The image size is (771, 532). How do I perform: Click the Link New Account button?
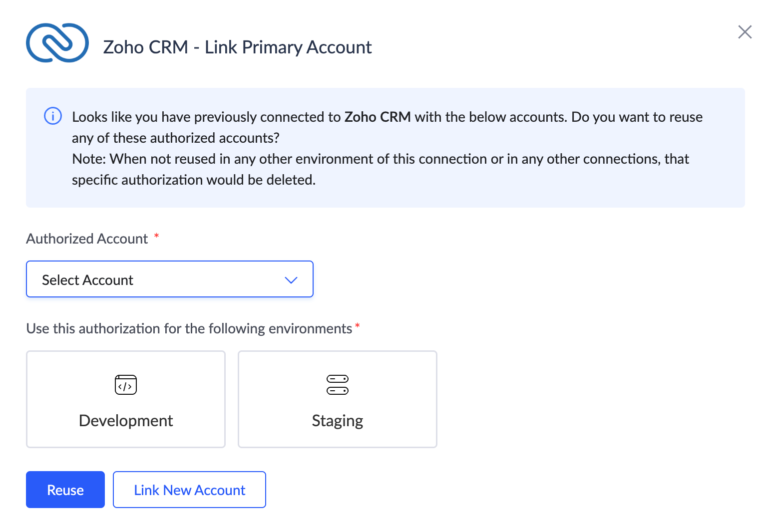tap(189, 490)
